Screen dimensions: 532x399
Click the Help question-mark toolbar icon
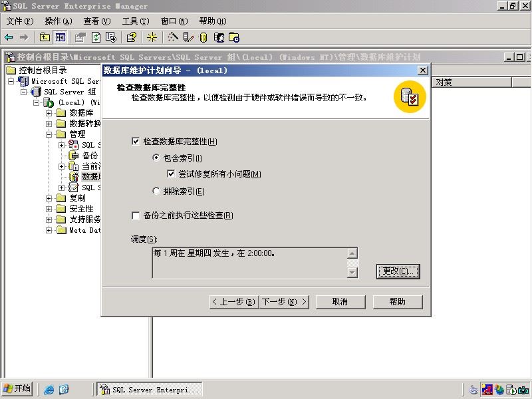click(131, 37)
